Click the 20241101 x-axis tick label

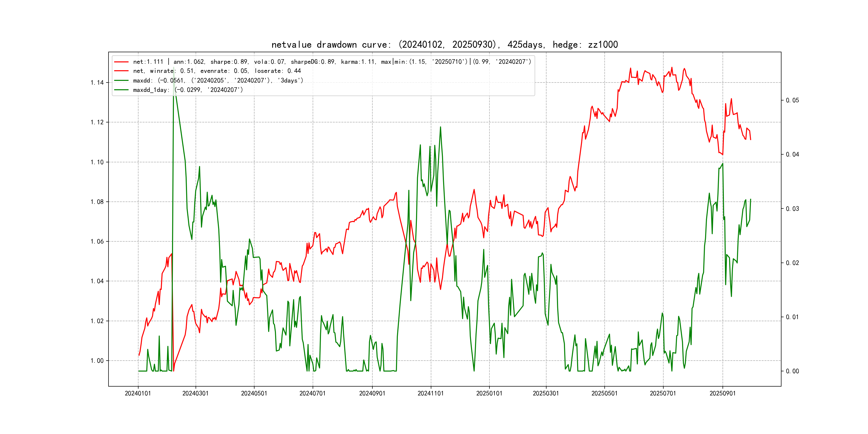(431, 394)
